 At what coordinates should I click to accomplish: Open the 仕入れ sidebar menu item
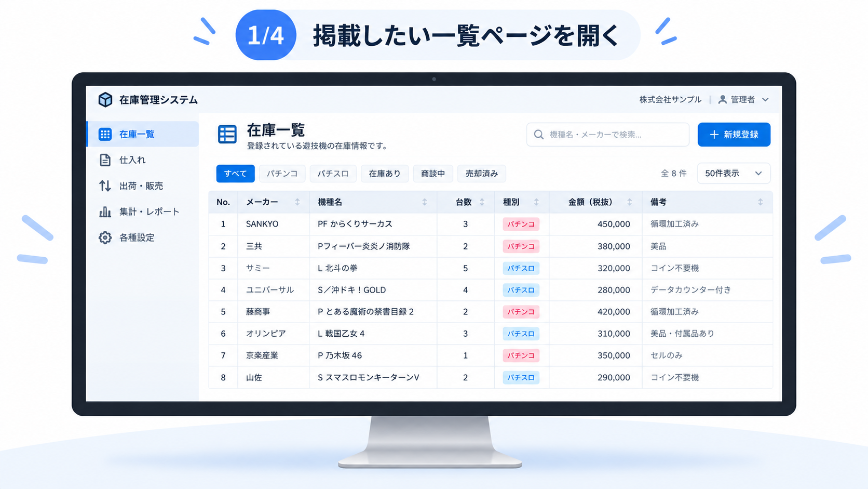[143, 160]
